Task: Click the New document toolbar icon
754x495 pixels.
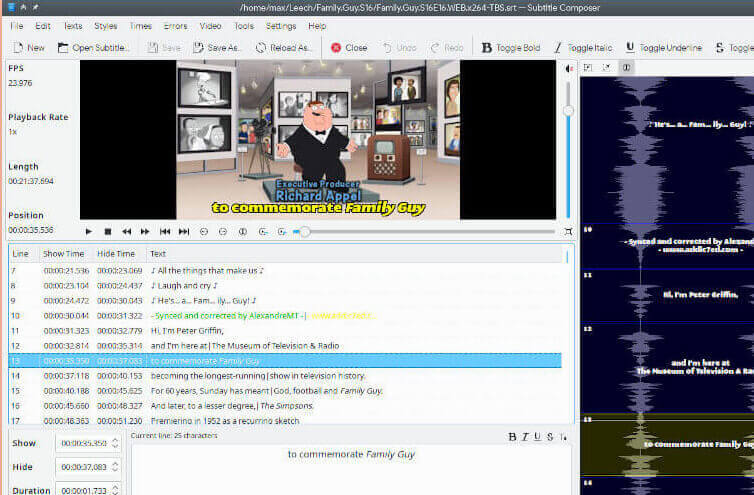Action: 29,47
